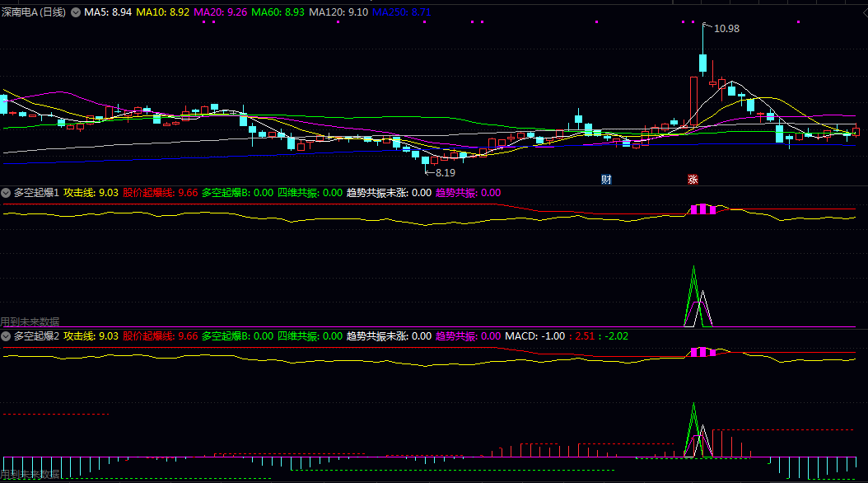Image resolution: width=868 pixels, height=483 pixels.
Task: Click 趋势共振未涨: 0.00 in 多空起爆1 panel
Action: (390, 193)
